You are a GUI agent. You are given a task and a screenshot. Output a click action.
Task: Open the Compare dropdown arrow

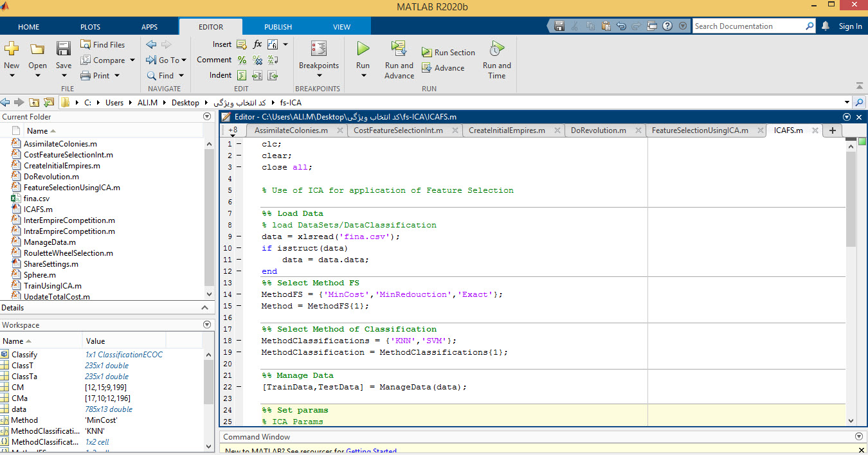pyautogui.click(x=132, y=60)
